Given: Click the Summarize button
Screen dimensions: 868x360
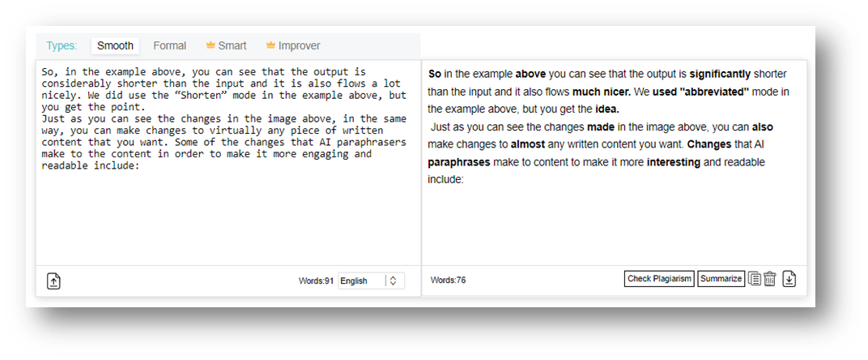Looking at the screenshot, I should click(721, 278).
